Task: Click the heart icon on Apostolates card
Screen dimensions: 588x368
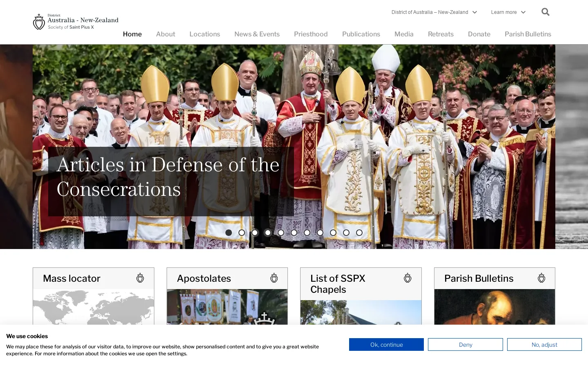Action: [x=274, y=278]
